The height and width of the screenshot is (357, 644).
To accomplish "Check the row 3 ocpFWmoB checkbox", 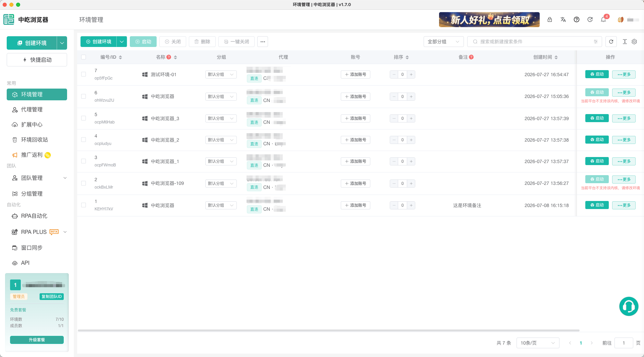I will [x=84, y=161].
